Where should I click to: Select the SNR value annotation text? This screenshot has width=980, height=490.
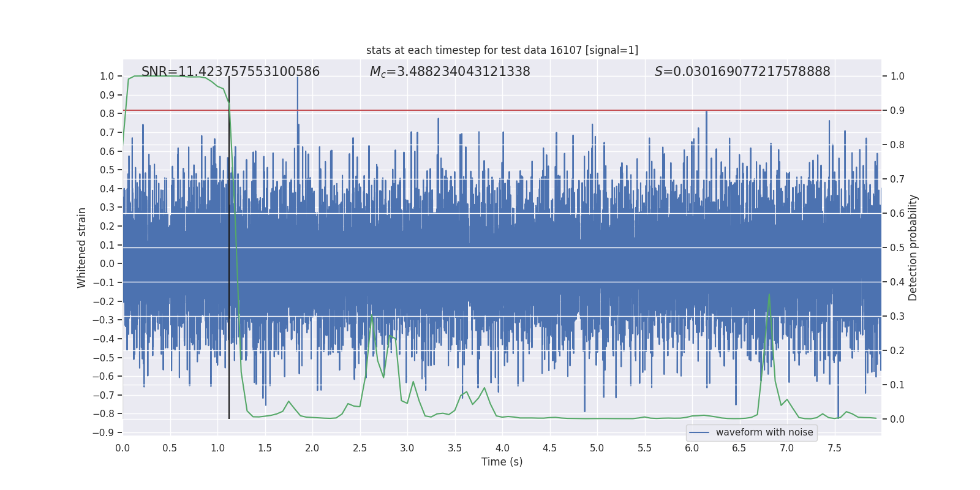230,72
